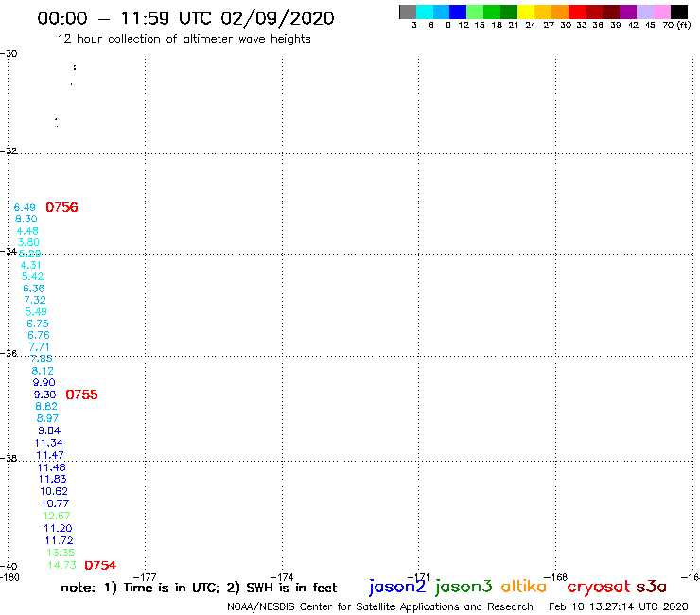Select the altimeter wave heights subtitle
This screenshot has height=615, width=700.
point(184,39)
